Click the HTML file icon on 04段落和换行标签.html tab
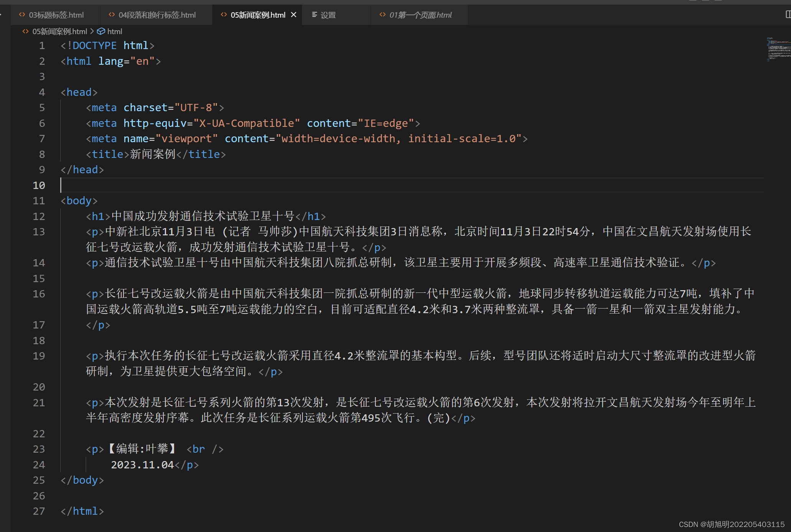The height and width of the screenshot is (532, 791). point(111,15)
